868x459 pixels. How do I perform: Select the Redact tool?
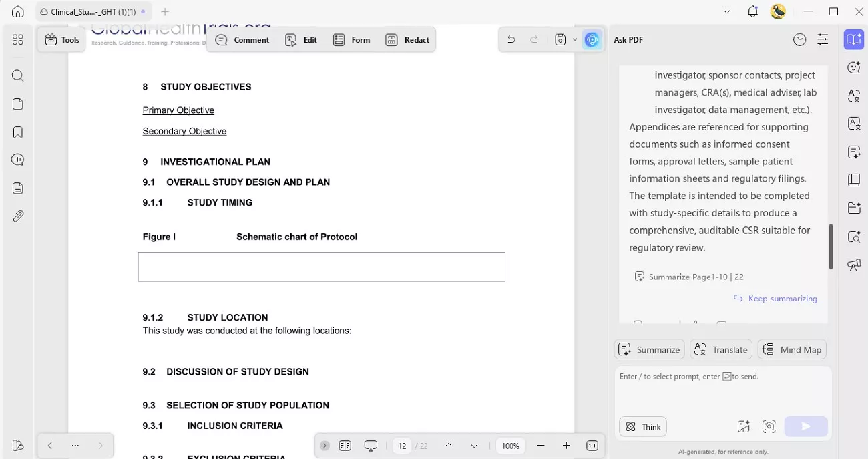tap(407, 39)
